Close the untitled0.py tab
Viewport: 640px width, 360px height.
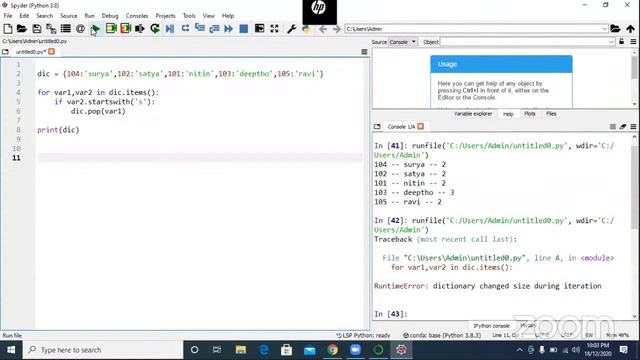pos(51,51)
